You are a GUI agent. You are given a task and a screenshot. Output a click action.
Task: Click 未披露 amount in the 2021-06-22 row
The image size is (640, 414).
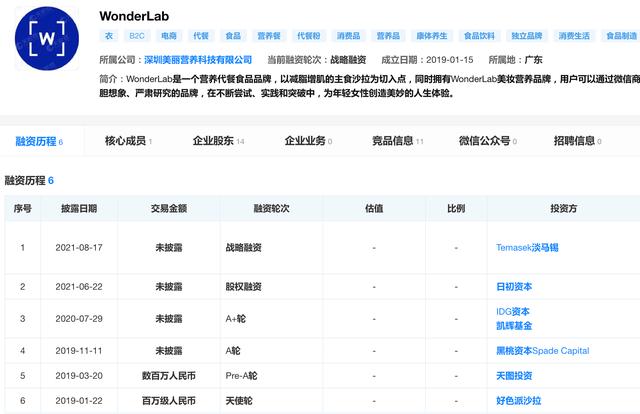tap(169, 287)
